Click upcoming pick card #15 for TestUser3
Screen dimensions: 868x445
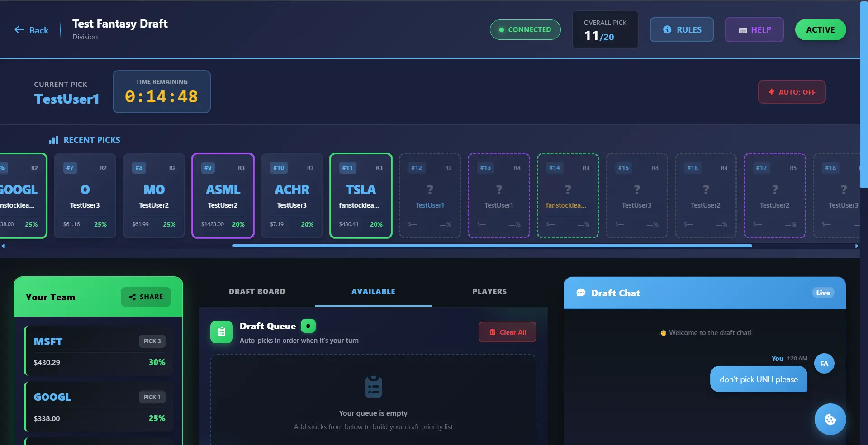point(637,195)
